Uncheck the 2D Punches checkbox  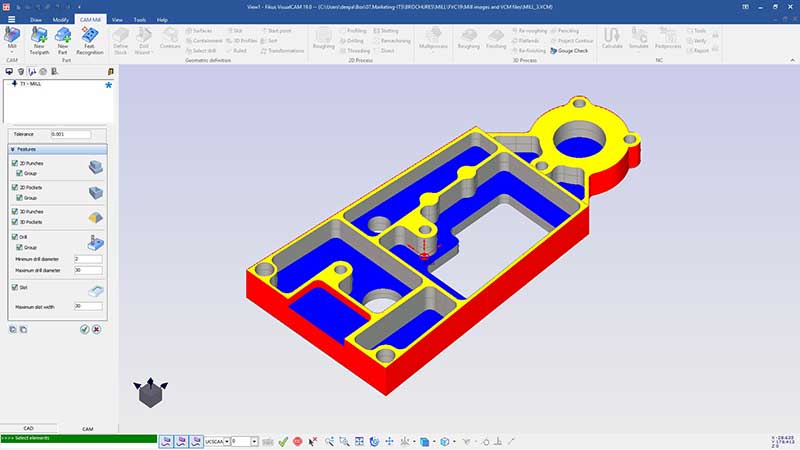pyautogui.click(x=14, y=162)
